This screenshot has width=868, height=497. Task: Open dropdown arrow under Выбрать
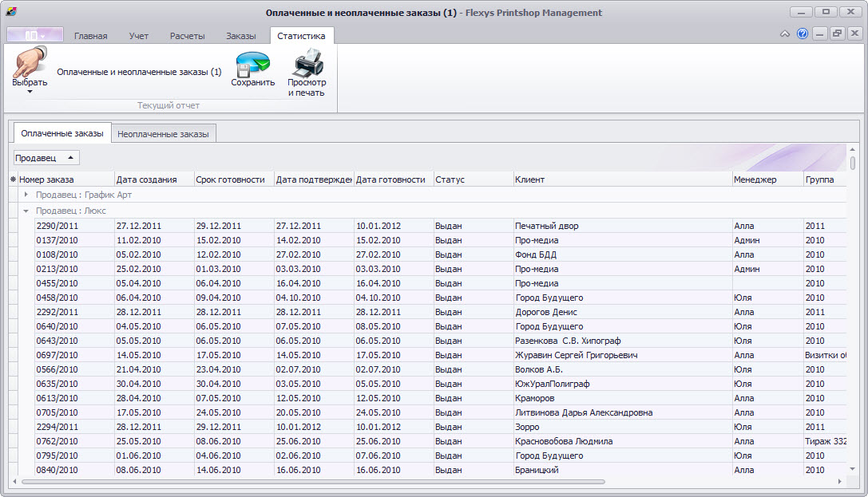click(x=30, y=92)
